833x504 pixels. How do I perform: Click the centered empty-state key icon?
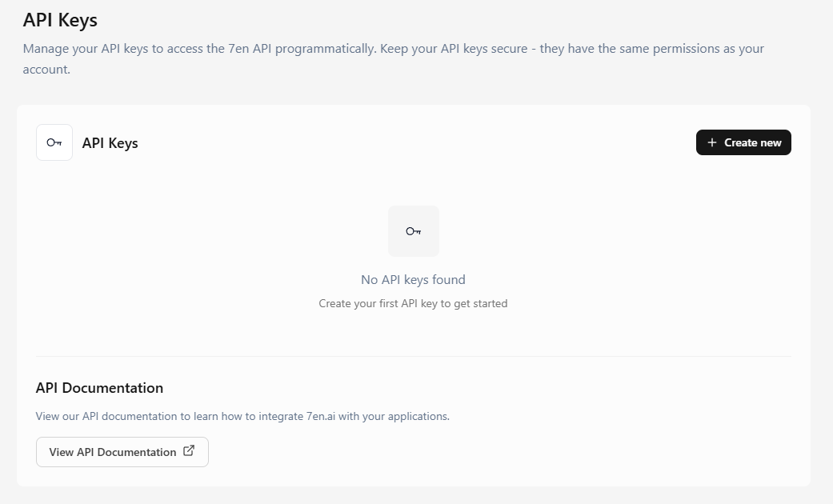414,231
